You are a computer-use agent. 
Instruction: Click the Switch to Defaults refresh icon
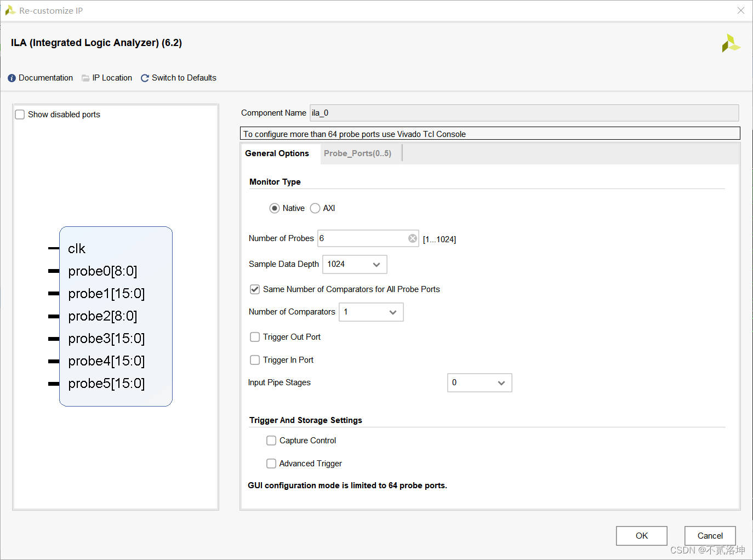point(145,78)
